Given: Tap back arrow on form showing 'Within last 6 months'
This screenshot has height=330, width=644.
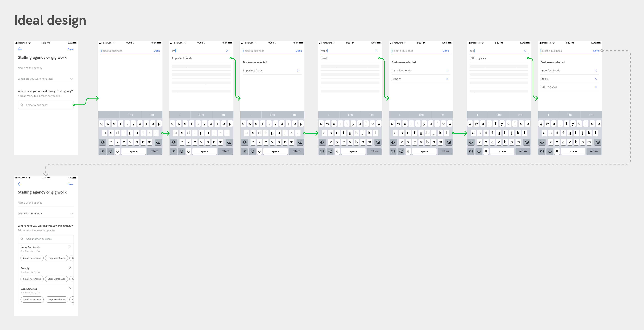Looking at the screenshot, I should coord(20,184).
